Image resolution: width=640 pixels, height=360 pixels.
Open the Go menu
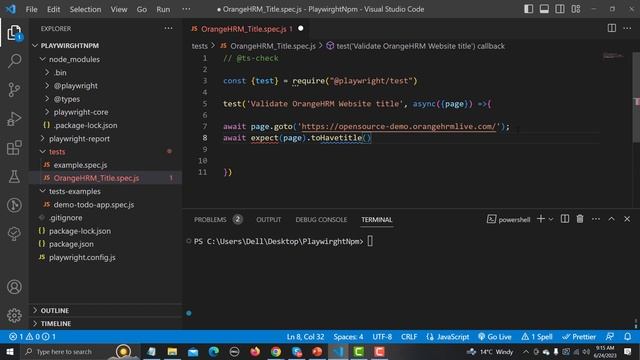[x=141, y=9]
